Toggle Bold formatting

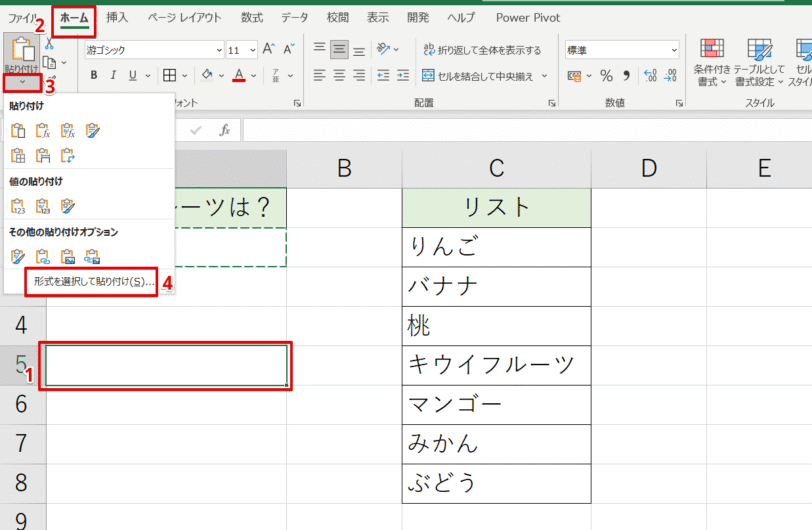click(x=94, y=75)
